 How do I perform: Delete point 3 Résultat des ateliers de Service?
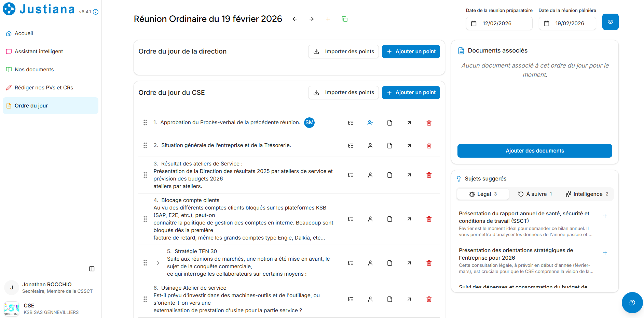click(429, 175)
